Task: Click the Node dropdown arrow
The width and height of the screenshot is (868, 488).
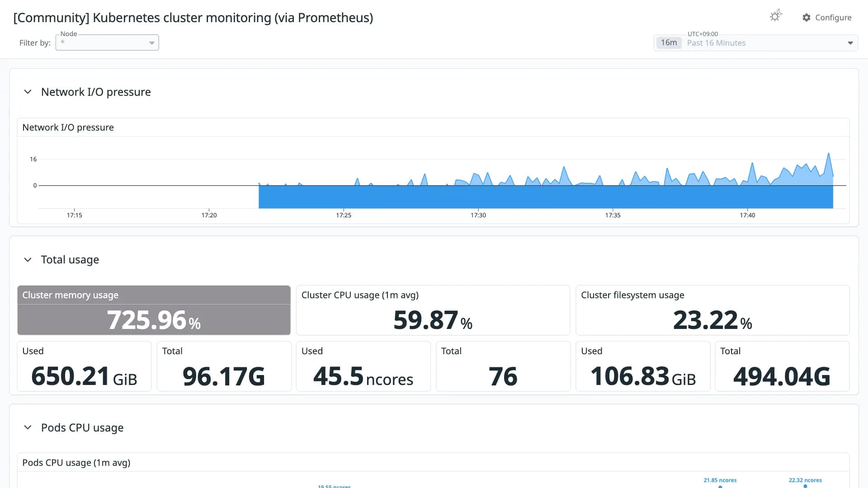Action: coord(152,43)
